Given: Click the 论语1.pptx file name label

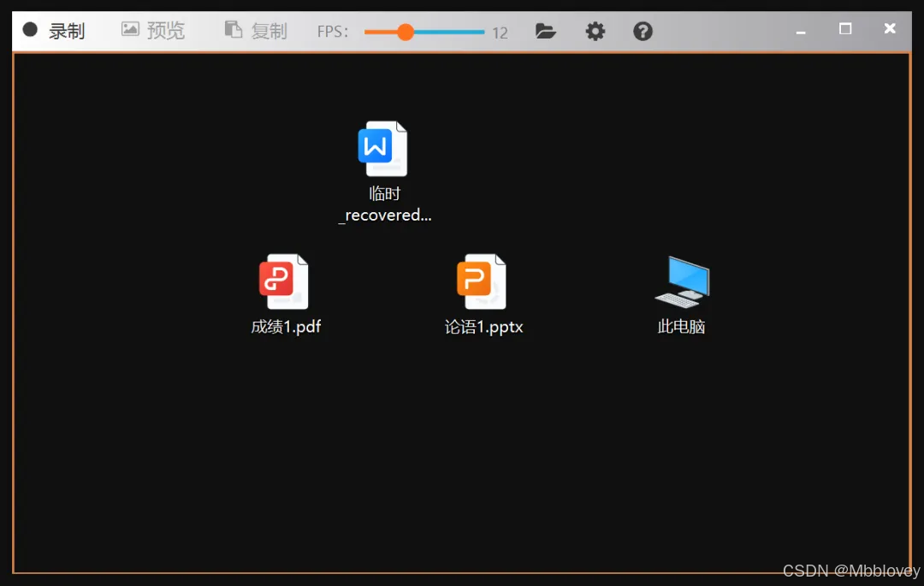Looking at the screenshot, I should pyautogui.click(x=483, y=327).
